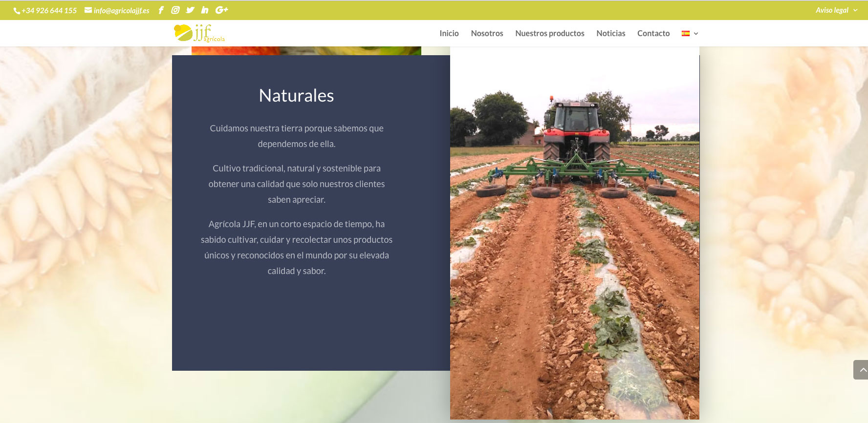
Task: Go to the Inicio page
Action: tap(449, 33)
